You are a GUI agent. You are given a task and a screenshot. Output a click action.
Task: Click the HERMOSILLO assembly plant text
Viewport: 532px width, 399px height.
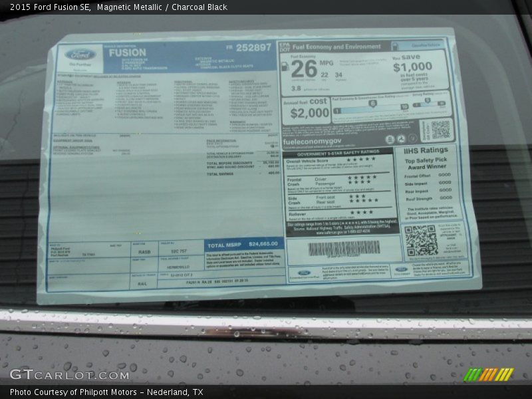point(178,267)
